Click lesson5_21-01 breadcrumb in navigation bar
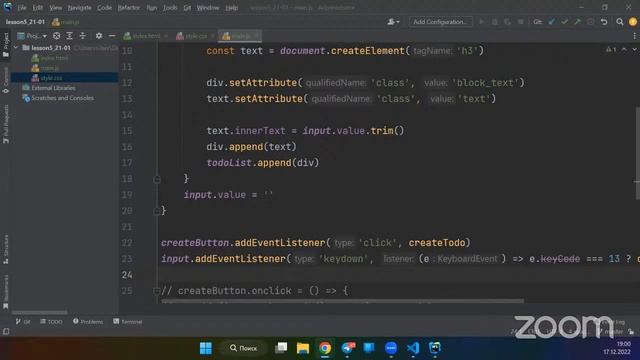640x360 pixels. [x=25, y=22]
